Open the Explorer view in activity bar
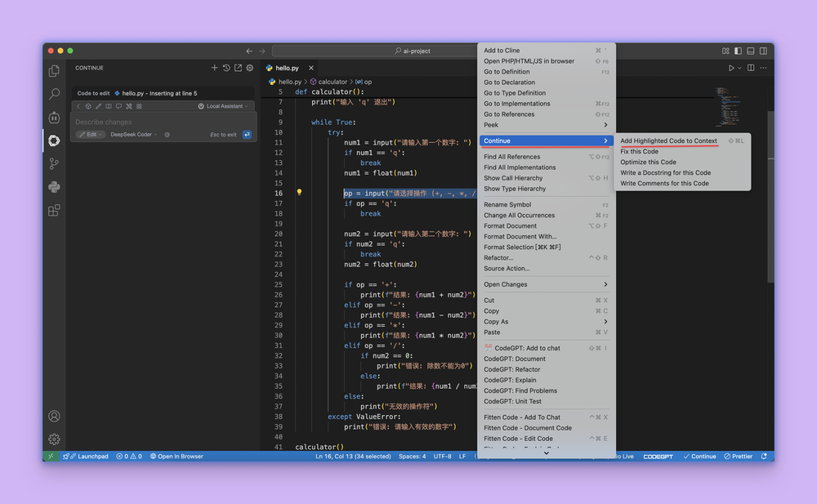Viewport: 817px width, 504px height. click(x=54, y=71)
